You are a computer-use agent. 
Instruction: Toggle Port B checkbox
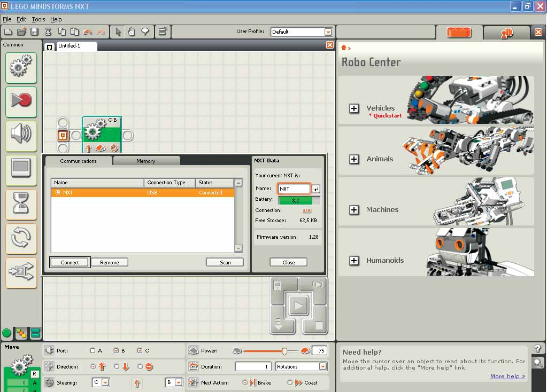(x=116, y=350)
